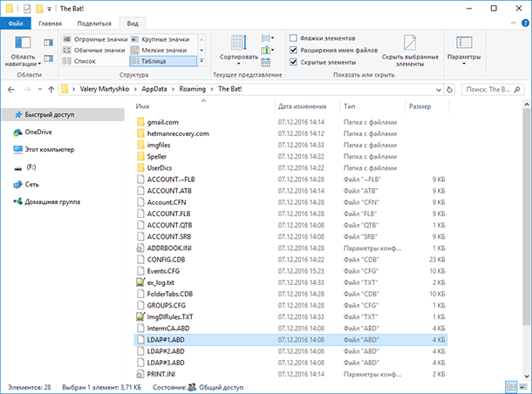
Task: Sort by Тип column header
Action: click(x=372, y=106)
